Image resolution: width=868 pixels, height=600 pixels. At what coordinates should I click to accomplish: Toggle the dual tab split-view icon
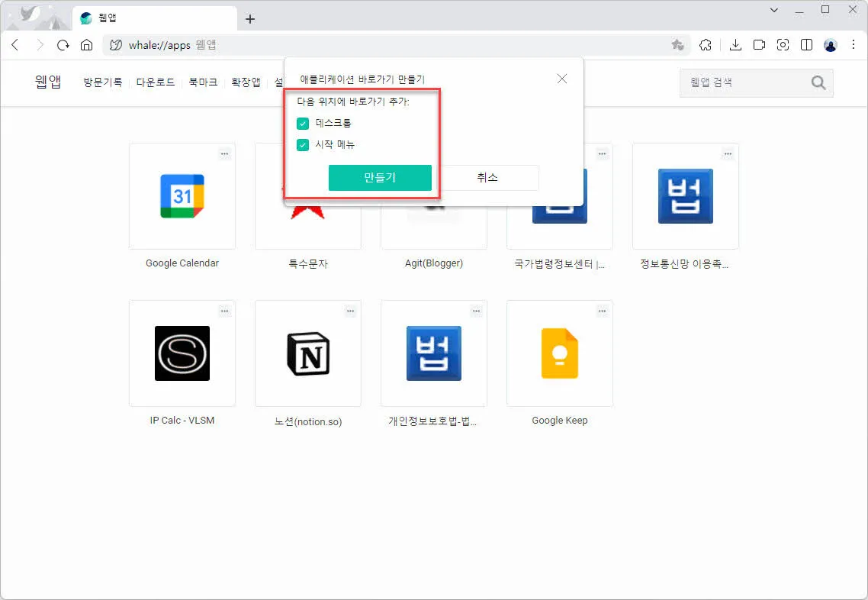tap(806, 45)
